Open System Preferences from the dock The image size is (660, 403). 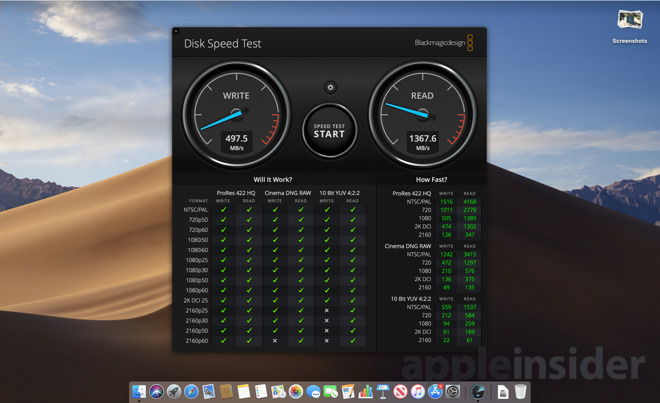click(453, 392)
